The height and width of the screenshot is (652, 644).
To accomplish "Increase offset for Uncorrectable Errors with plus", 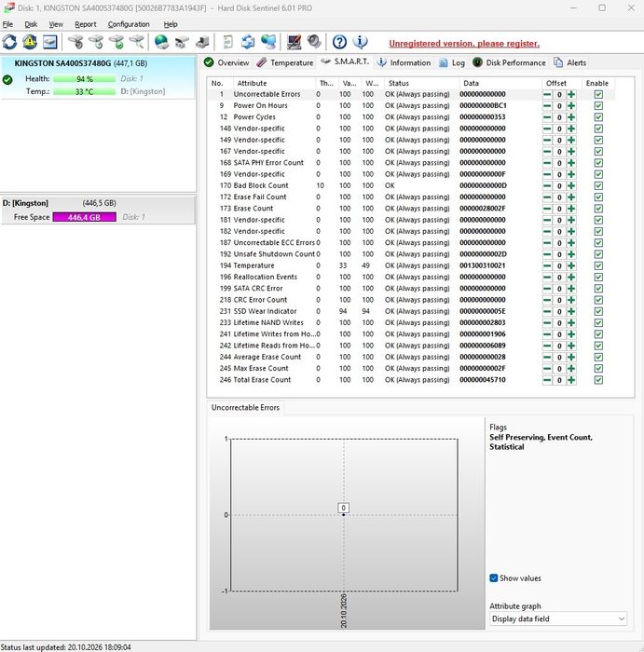I will (x=571, y=94).
